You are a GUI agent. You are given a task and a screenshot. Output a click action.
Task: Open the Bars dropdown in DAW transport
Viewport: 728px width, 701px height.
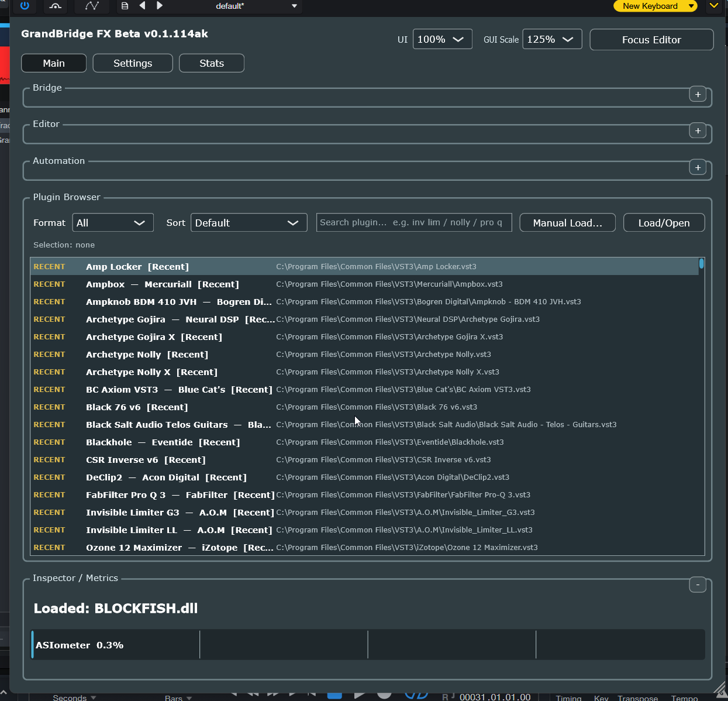[178, 697]
